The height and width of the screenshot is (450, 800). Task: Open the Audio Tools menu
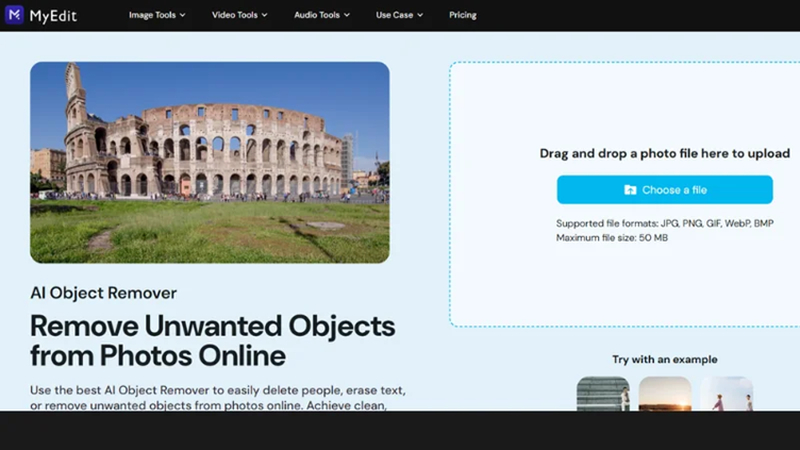point(322,15)
